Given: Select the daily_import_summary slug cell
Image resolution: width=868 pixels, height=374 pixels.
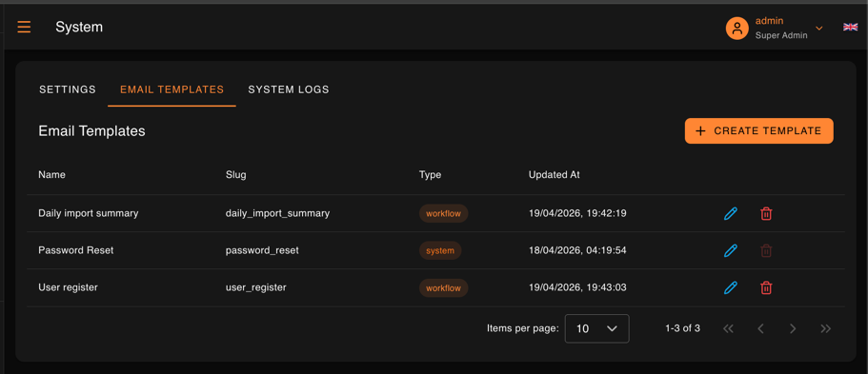Looking at the screenshot, I should (x=278, y=213).
